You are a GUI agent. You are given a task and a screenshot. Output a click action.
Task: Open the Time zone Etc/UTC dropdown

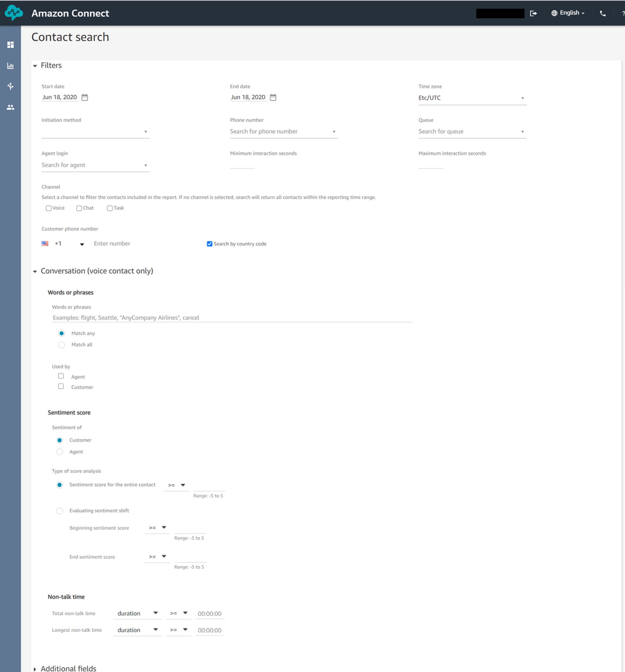tap(472, 98)
